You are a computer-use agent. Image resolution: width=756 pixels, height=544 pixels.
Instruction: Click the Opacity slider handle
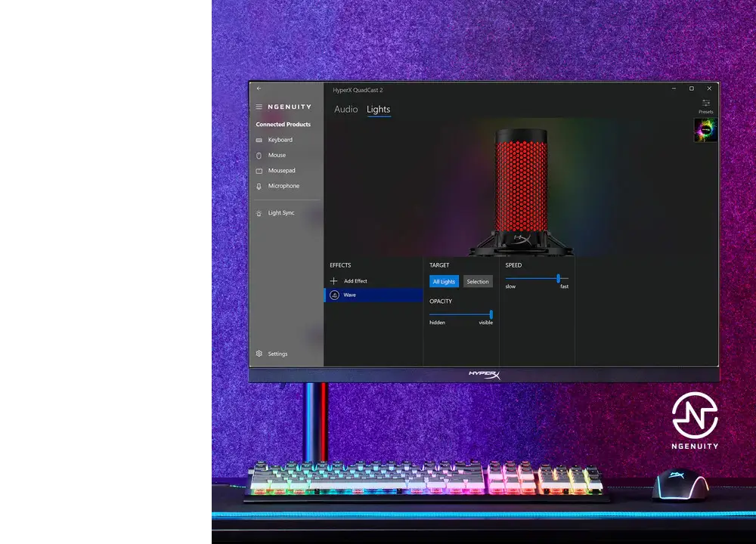(x=491, y=314)
